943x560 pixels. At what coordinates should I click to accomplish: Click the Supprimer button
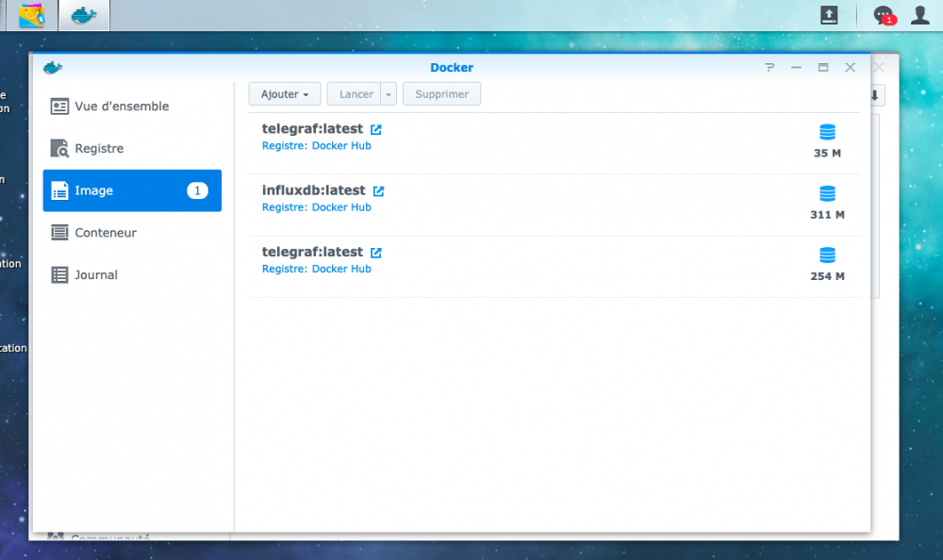(x=441, y=94)
